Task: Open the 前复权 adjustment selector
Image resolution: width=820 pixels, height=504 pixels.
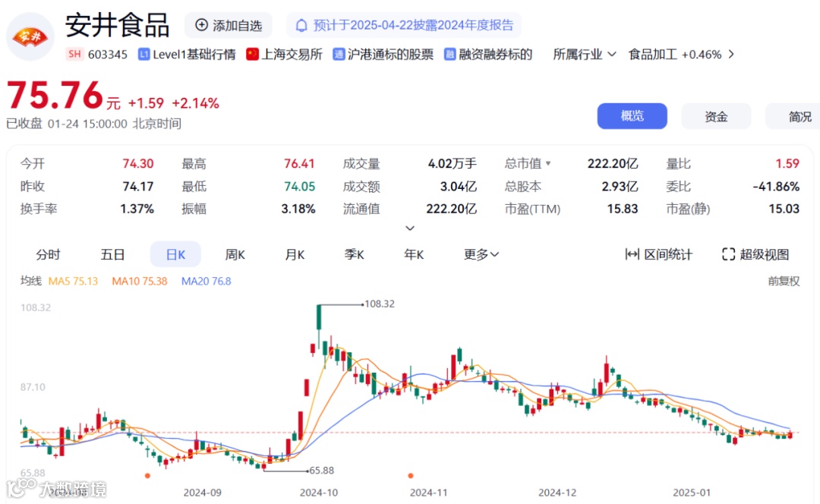Action: (784, 282)
